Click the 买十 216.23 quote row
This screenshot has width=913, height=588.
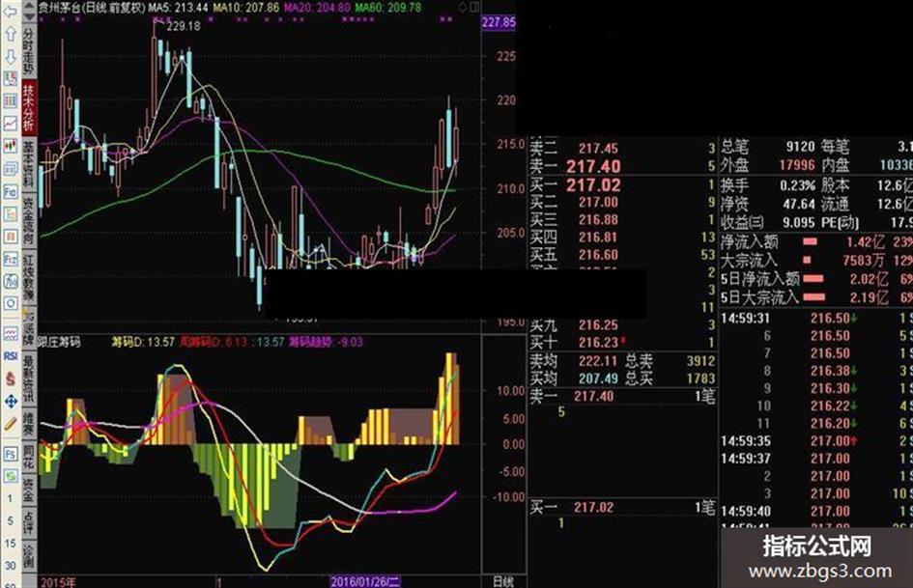pos(622,343)
